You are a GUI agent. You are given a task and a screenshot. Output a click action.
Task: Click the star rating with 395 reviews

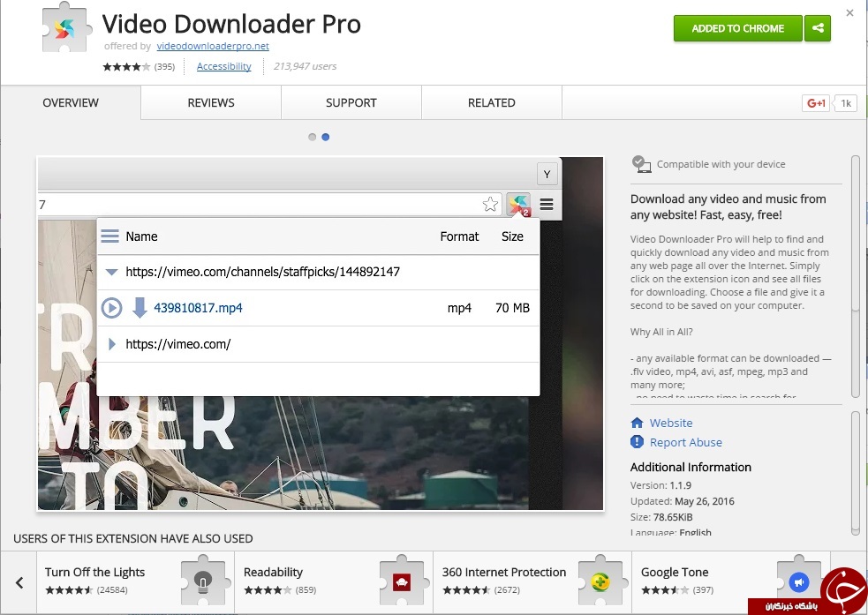click(x=139, y=67)
